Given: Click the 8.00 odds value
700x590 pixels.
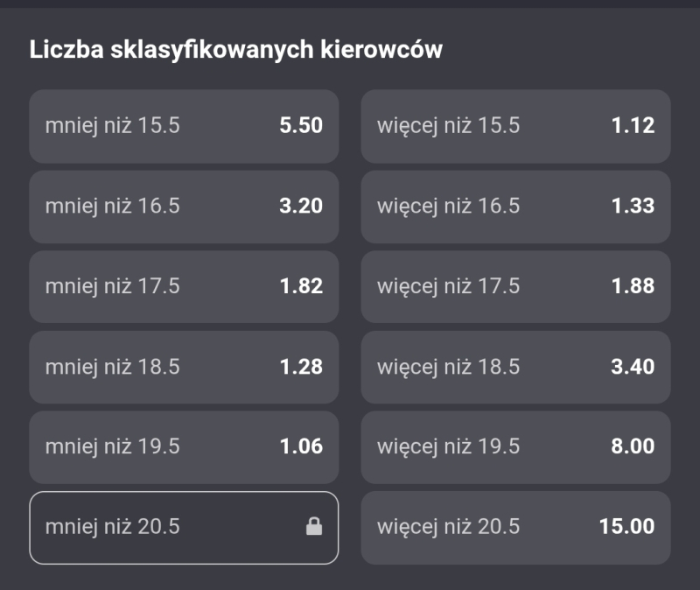Looking at the screenshot, I should pos(633,446).
